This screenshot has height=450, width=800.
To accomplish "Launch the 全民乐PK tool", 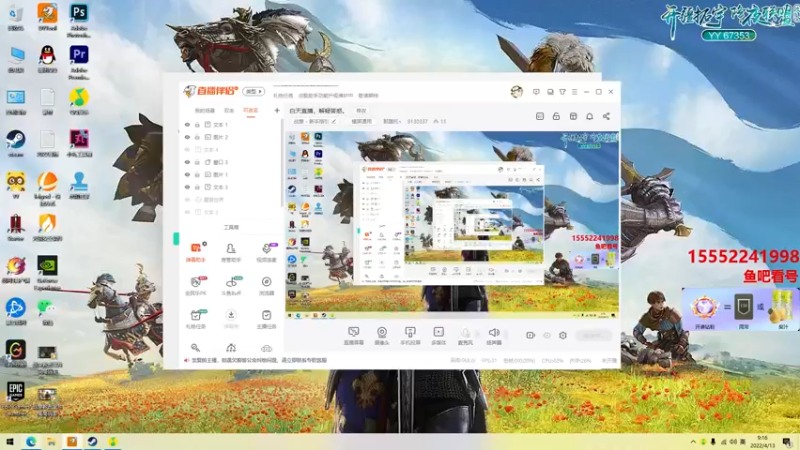I will pyautogui.click(x=195, y=286).
